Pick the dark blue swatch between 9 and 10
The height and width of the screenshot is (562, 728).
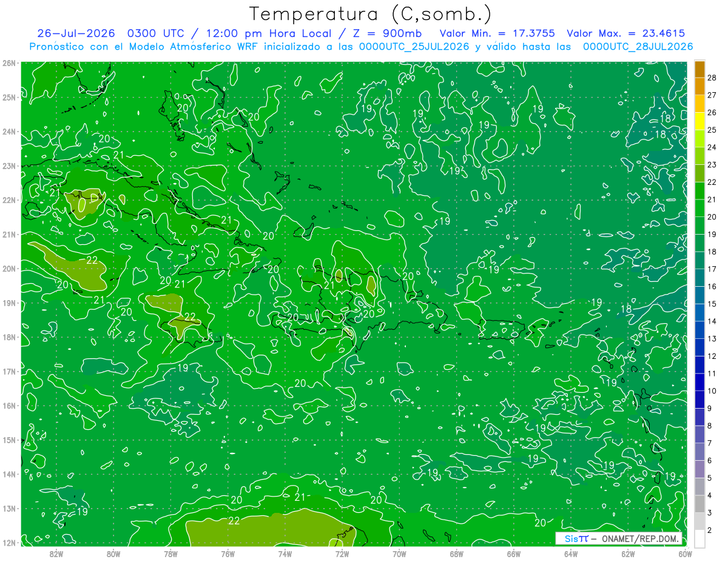tap(699, 400)
